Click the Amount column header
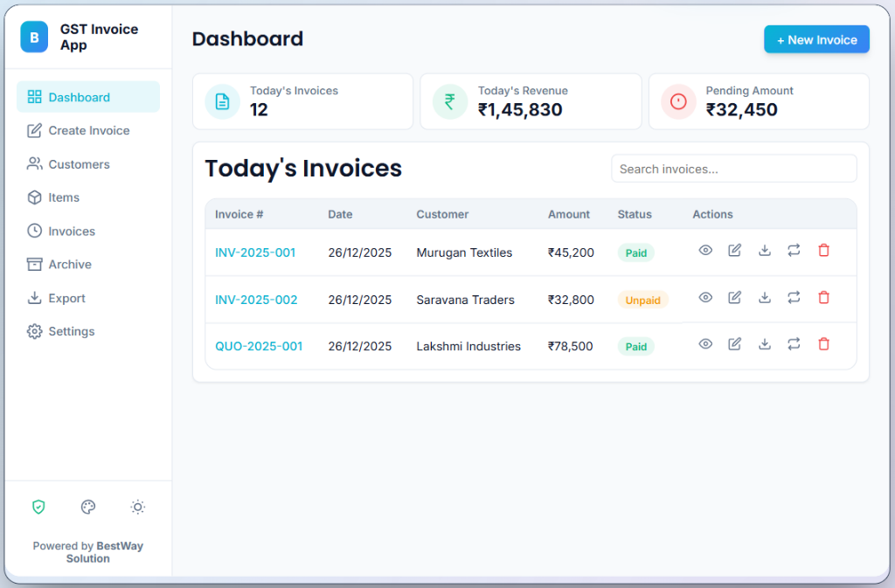 (568, 214)
